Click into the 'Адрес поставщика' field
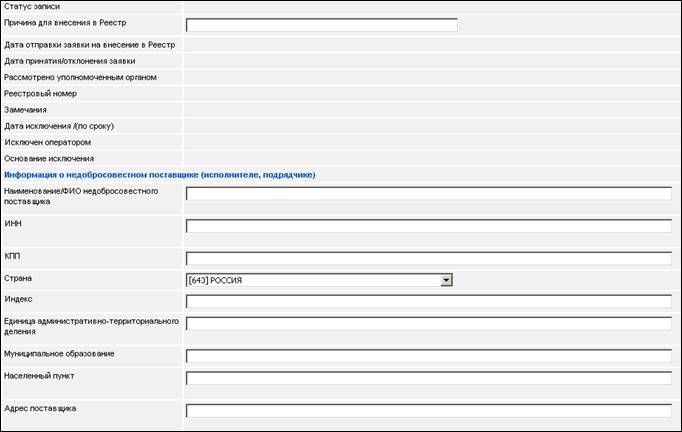The height and width of the screenshot is (432, 682). coord(428,410)
